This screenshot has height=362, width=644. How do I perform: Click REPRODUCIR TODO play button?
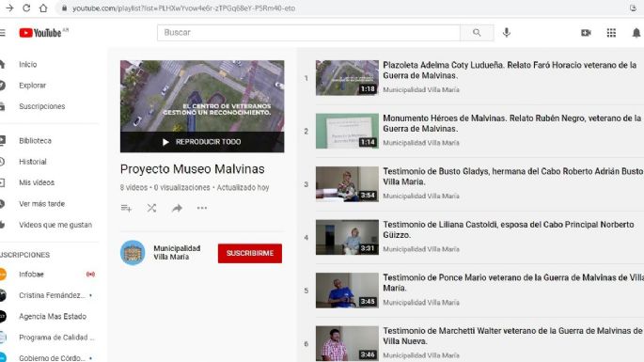click(x=202, y=142)
